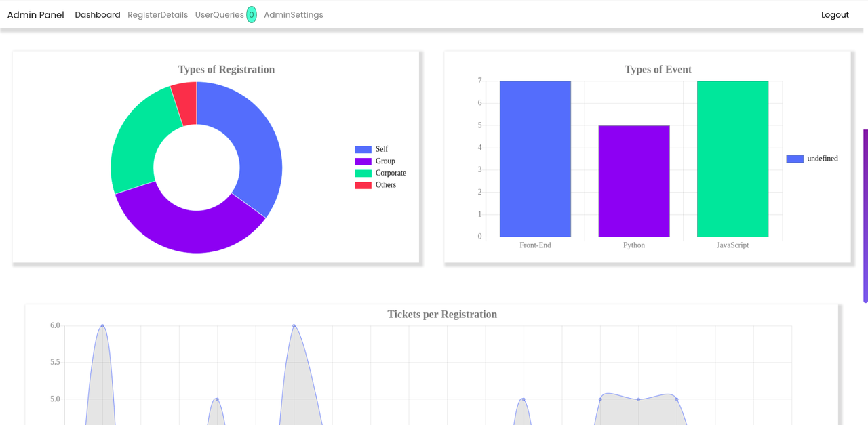The image size is (868, 425).
Task: Click the purple Python bar
Action: [634, 181]
